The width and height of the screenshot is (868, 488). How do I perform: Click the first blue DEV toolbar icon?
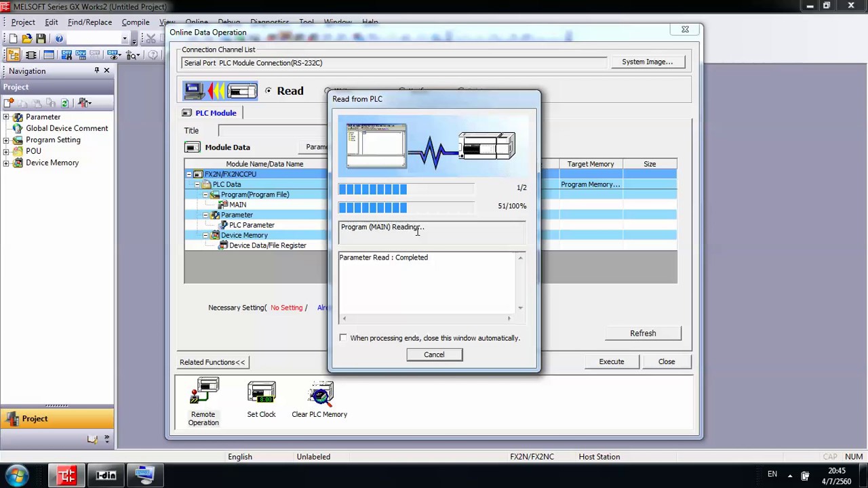click(66, 55)
